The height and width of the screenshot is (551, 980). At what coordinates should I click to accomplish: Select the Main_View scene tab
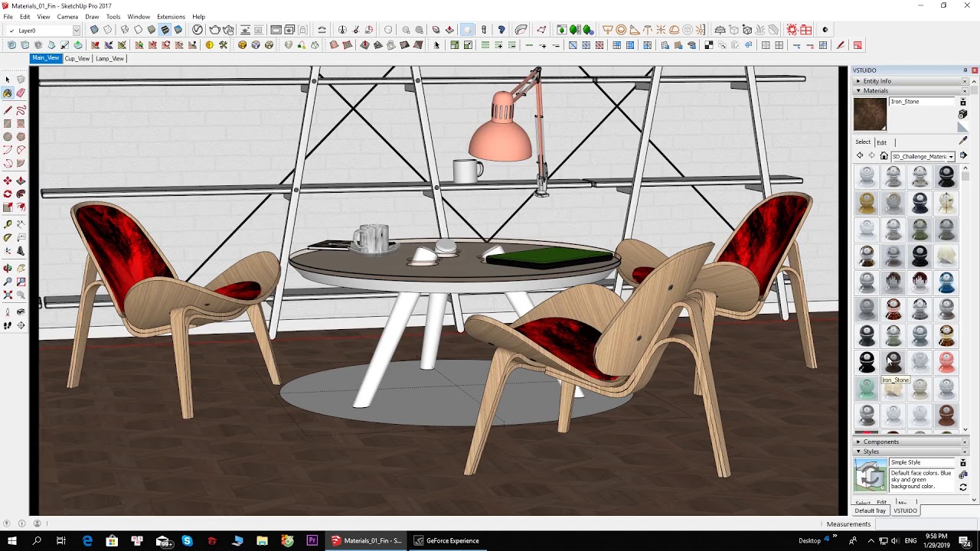click(46, 58)
